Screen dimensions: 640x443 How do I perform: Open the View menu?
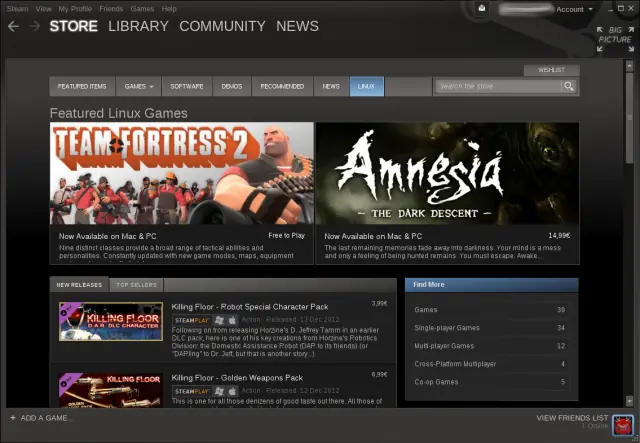[43, 9]
